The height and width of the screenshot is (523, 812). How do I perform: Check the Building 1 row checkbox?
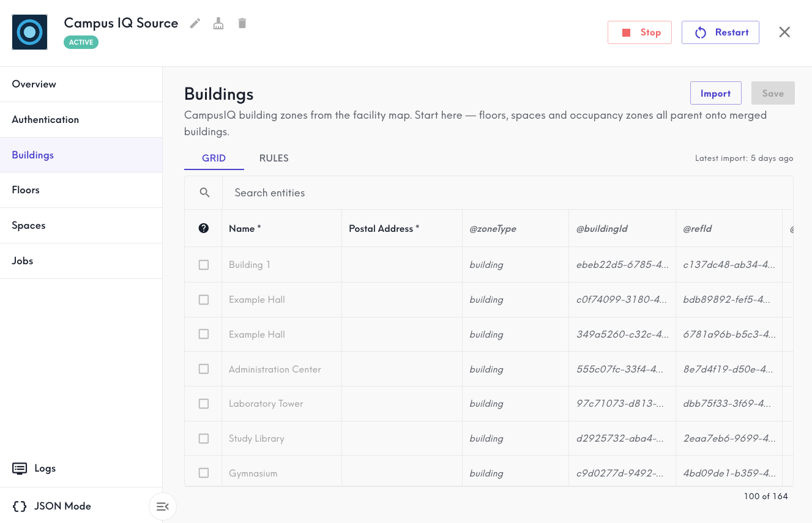pos(204,265)
